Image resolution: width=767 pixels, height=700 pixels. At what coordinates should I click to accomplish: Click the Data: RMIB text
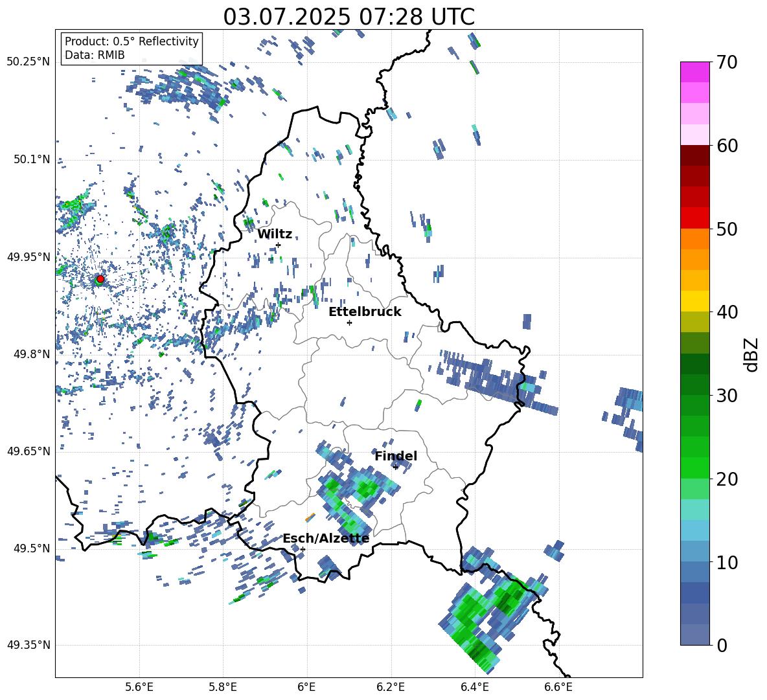[95, 55]
